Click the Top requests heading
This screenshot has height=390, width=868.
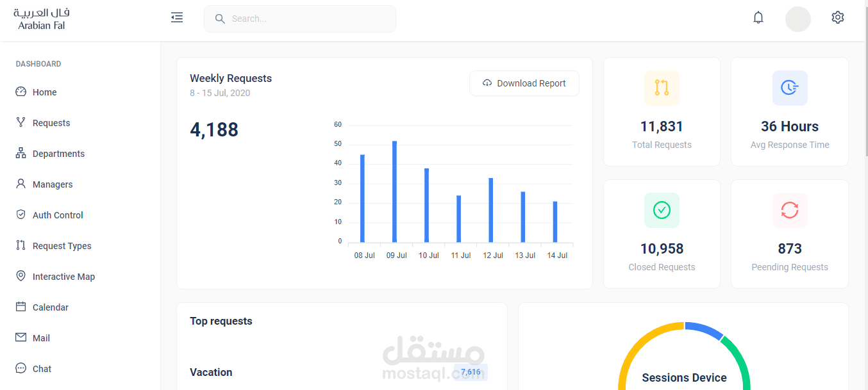point(221,321)
